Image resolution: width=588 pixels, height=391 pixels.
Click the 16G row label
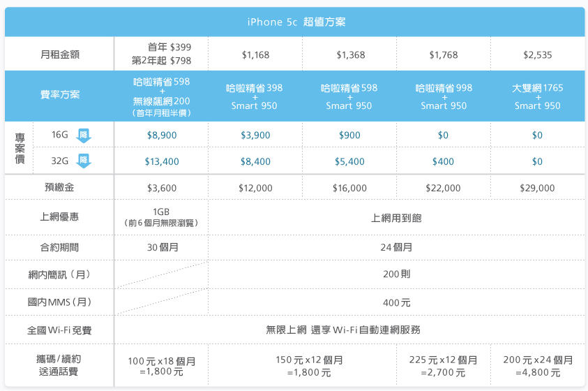(59, 135)
